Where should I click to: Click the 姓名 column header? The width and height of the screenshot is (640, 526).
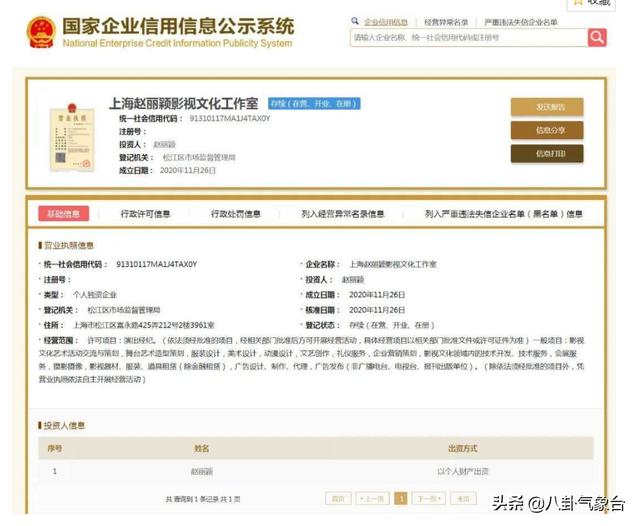202,448
